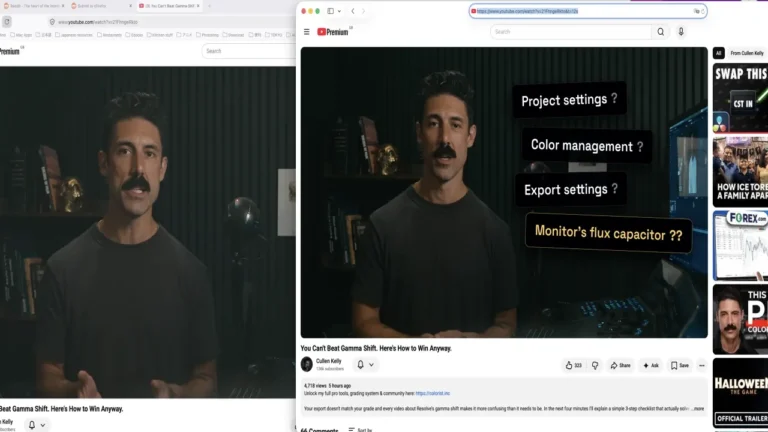Open the HALLOWEEN THE GAME trailer thumbnail
This screenshot has height=432, width=768.
click(740, 393)
